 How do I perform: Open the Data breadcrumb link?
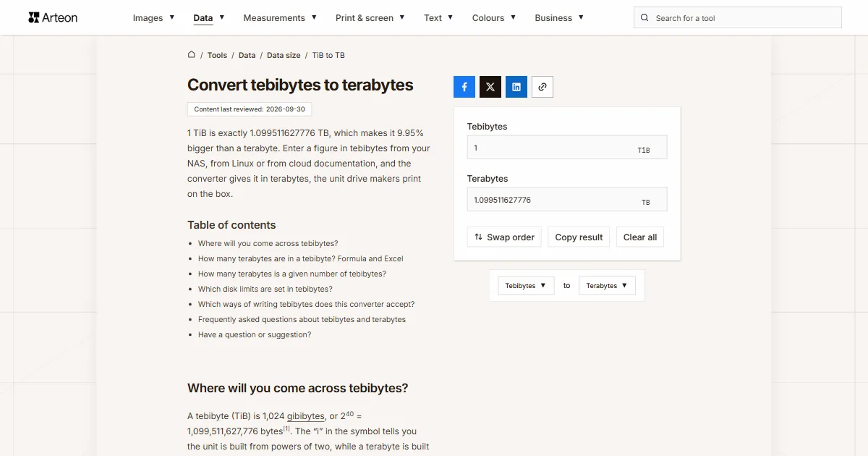(x=247, y=55)
